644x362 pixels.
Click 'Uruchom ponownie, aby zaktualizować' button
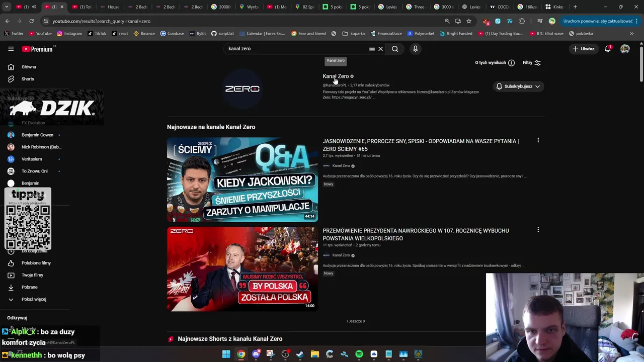(600, 21)
